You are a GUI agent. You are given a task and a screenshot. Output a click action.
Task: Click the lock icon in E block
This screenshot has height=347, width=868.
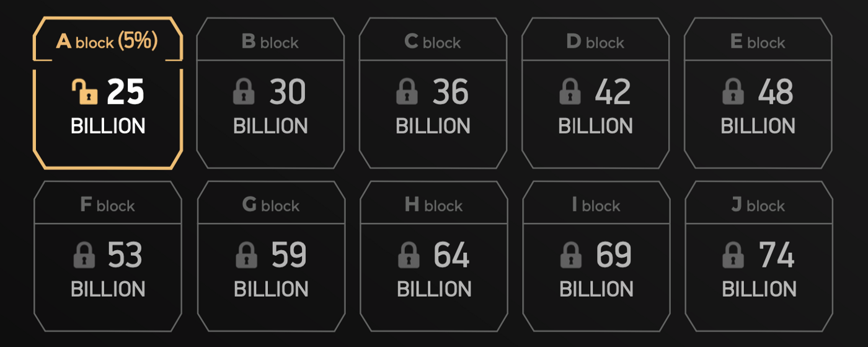[733, 92]
